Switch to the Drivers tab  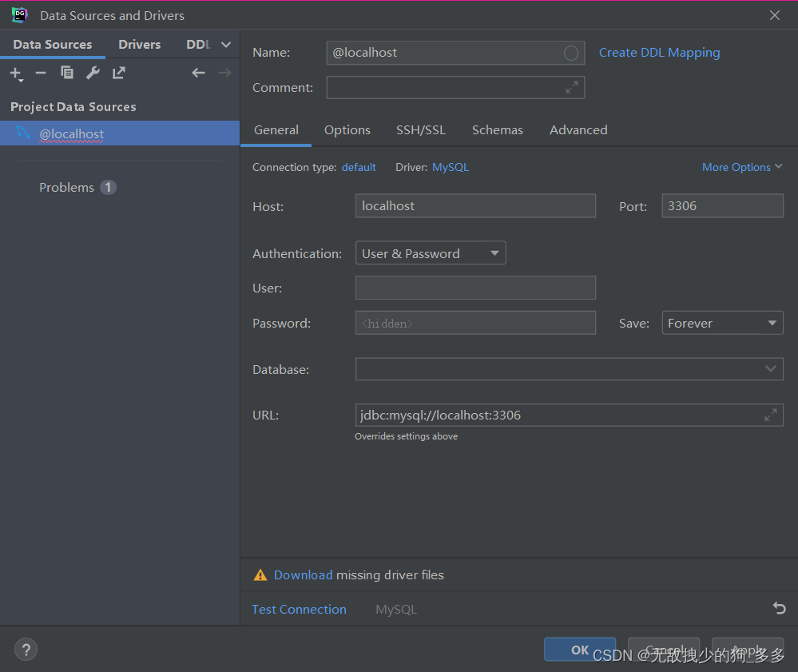pos(140,44)
